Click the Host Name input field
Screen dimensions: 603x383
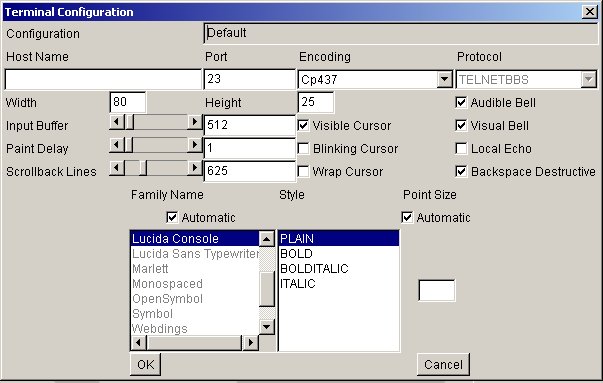[103, 80]
